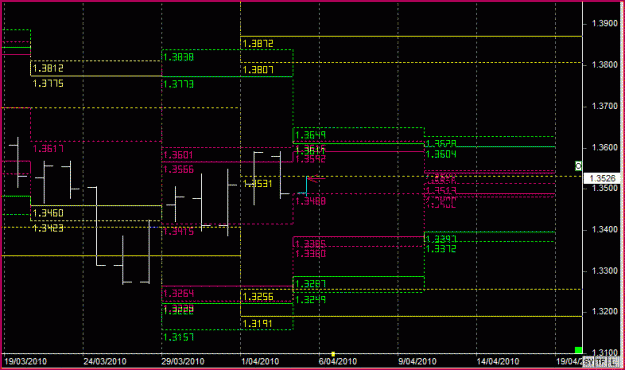
Task: Click the 14/04/2010 date label
Action: pos(498,362)
